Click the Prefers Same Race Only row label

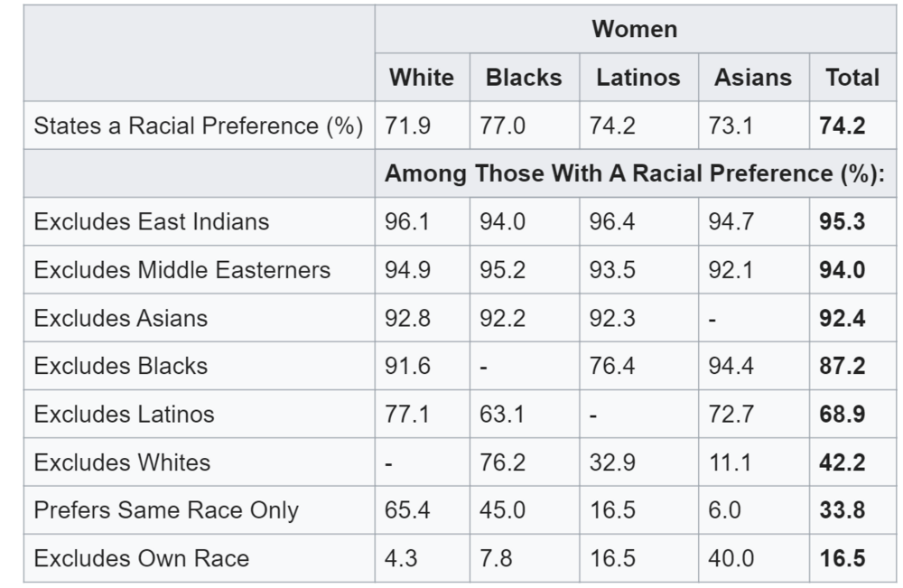(165, 510)
